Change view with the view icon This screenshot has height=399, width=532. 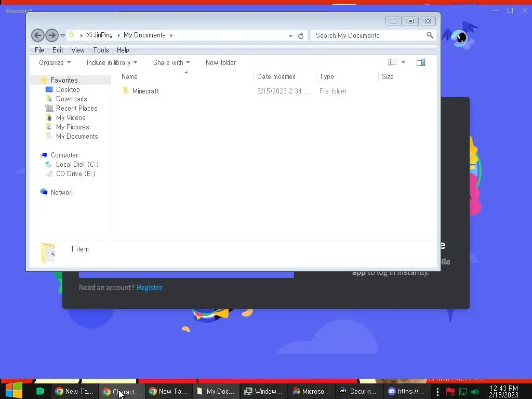coord(392,62)
